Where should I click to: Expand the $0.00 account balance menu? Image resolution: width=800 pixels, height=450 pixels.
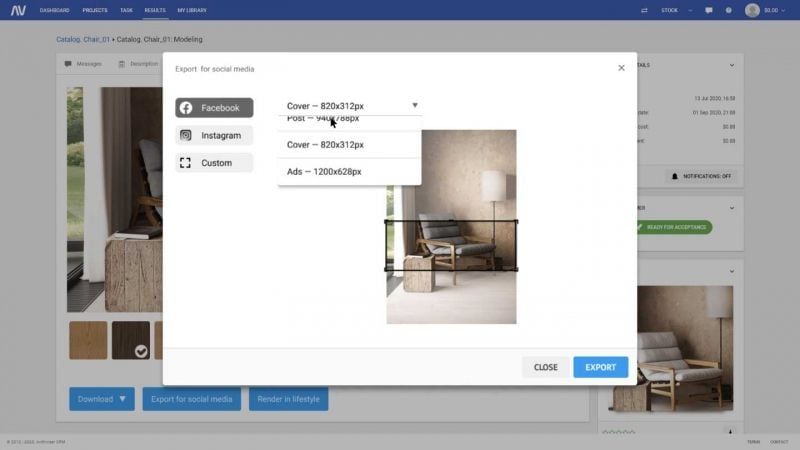[x=774, y=10]
